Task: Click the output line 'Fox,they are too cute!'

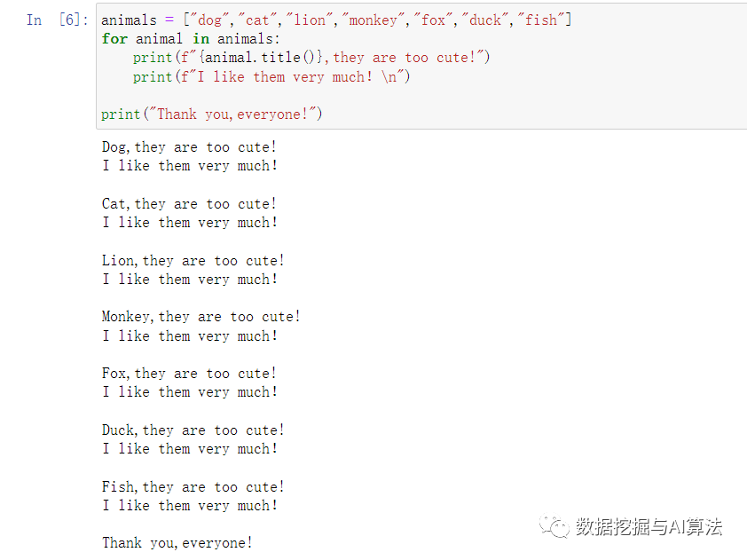Action: coord(189,374)
